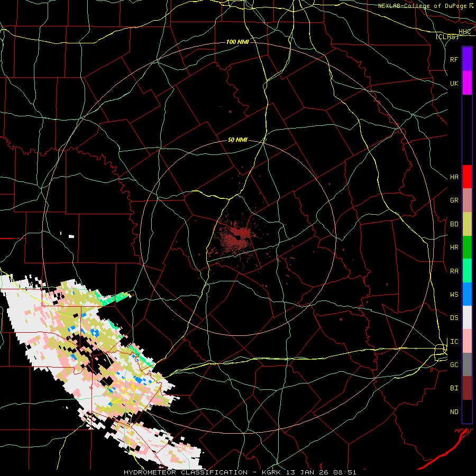Click the WS blue legend swatch
476x476 pixels.
467,294
